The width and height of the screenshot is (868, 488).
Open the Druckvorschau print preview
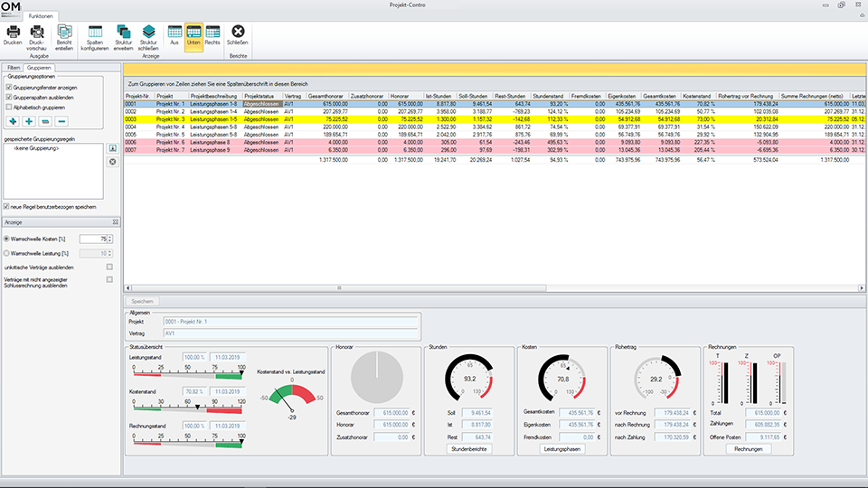[x=38, y=33]
